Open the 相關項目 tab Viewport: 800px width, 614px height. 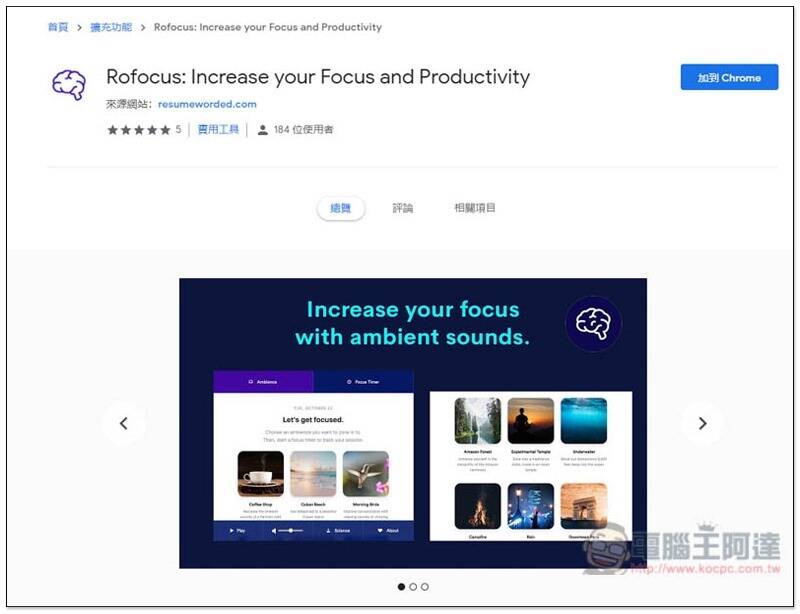click(x=474, y=208)
